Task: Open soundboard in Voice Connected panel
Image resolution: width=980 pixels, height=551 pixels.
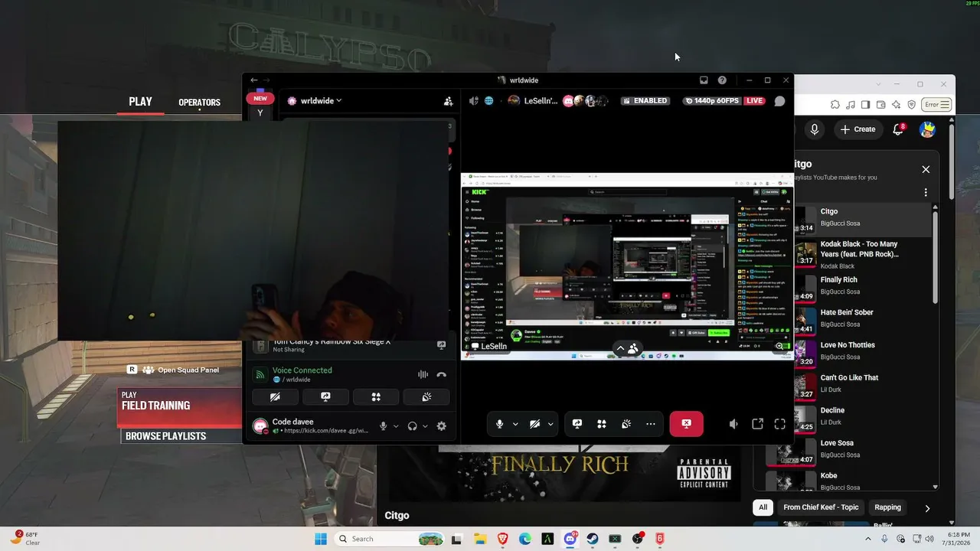Action: pyautogui.click(x=426, y=397)
